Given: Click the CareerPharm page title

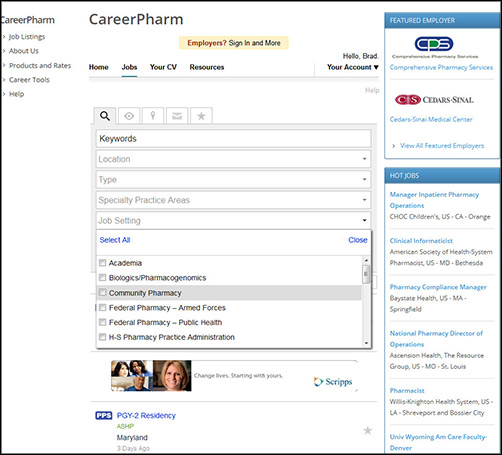Looking at the screenshot, I should tap(136, 20).
